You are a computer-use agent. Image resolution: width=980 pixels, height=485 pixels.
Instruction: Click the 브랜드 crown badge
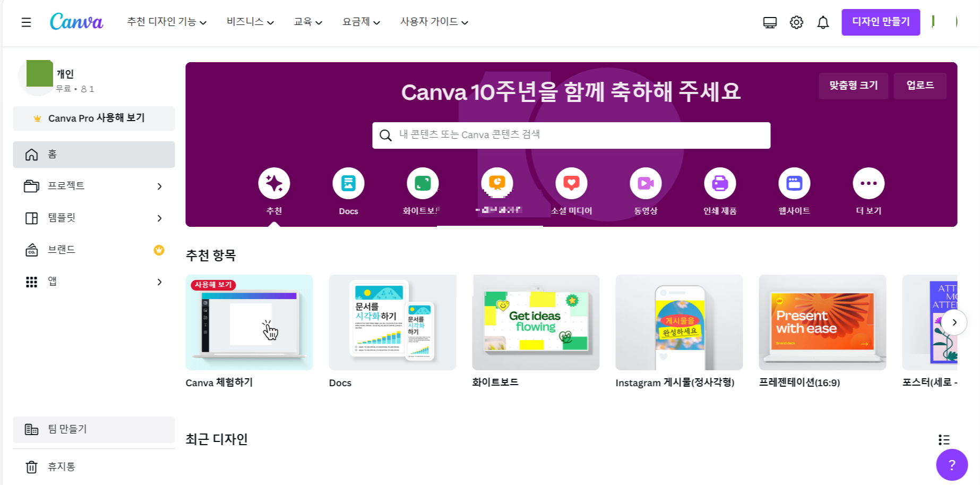coord(159,250)
